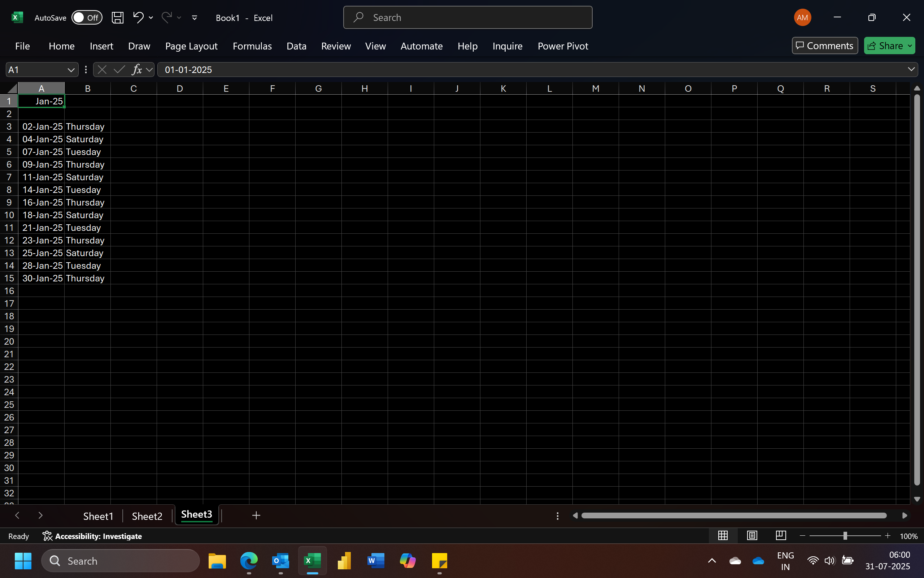Click the Excel app logo icon

click(17, 18)
